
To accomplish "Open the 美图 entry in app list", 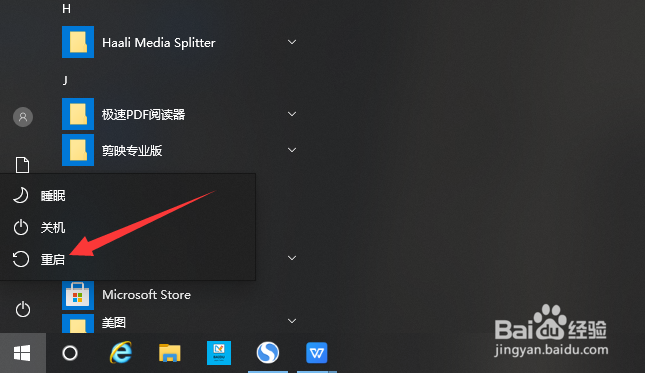I will (114, 322).
